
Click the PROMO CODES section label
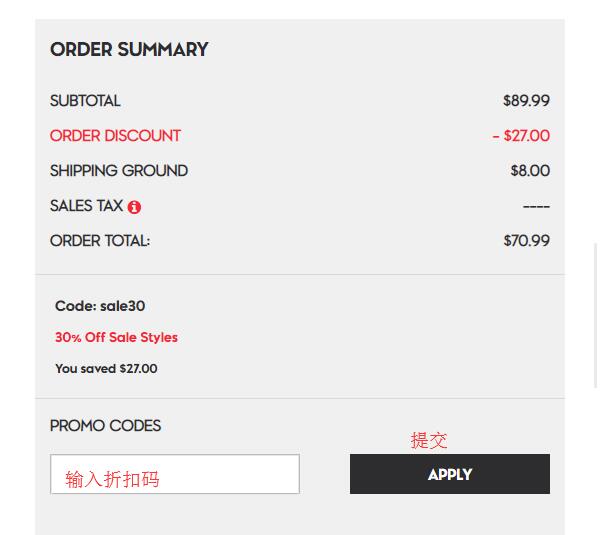(x=105, y=426)
